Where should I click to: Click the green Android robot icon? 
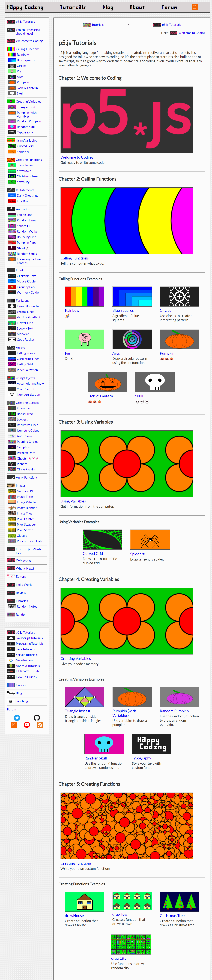pos(11,666)
